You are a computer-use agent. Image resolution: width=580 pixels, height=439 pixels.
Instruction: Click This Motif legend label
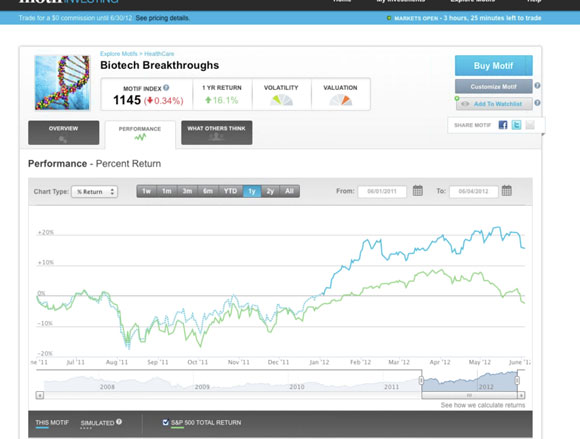click(52, 422)
